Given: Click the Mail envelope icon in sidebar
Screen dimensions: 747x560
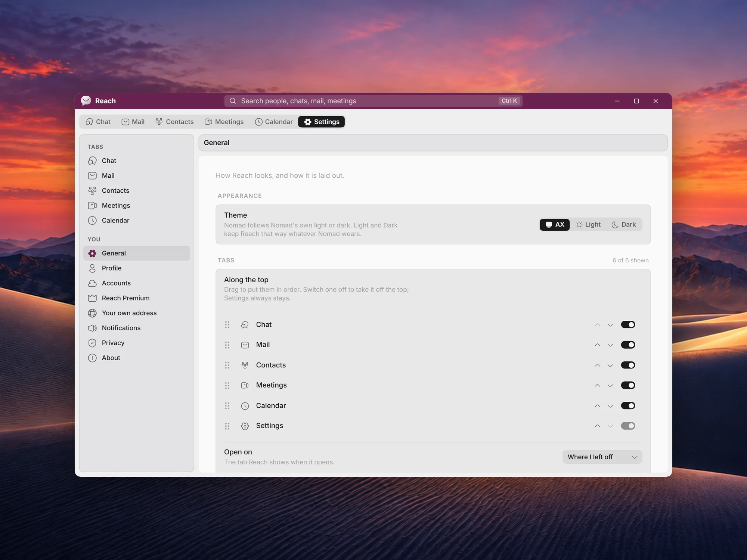Looking at the screenshot, I should [92, 175].
